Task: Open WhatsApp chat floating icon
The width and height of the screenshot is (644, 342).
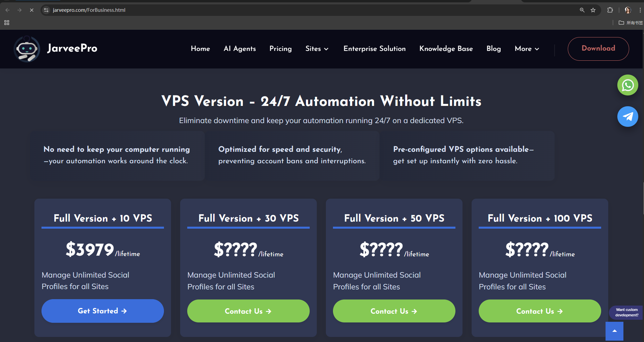Action: point(627,85)
